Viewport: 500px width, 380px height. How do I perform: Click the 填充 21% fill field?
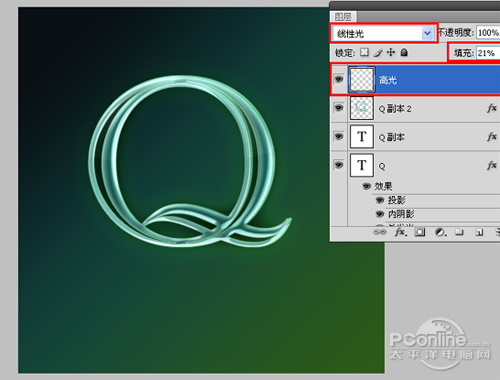pyautogui.click(x=488, y=53)
